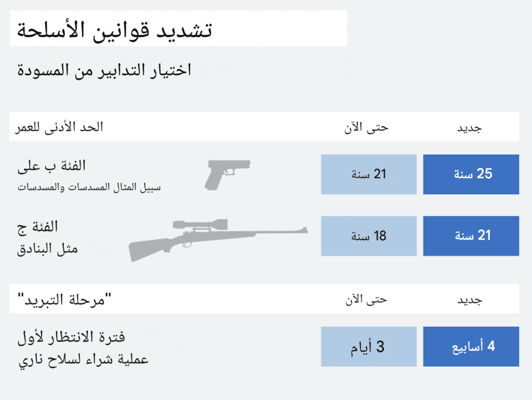The width and height of the screenshot is (532, 400).
Task: Click the light blue "18 سنة" box
Action: (x=368, y=236)
